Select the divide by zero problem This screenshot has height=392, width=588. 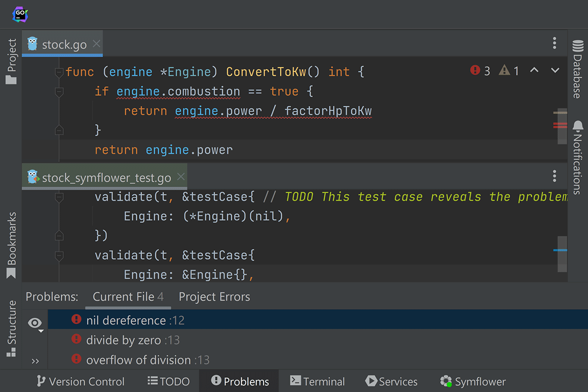(x=318, y=340)
